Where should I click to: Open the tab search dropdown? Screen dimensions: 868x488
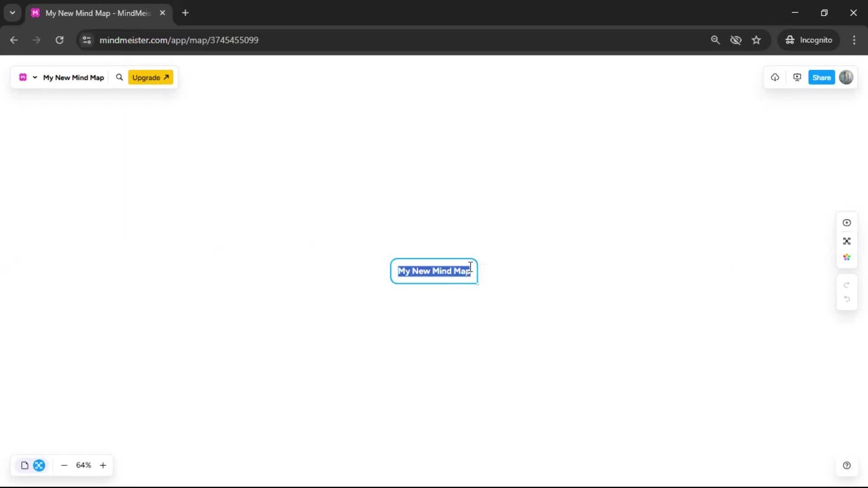click(13, 13)
